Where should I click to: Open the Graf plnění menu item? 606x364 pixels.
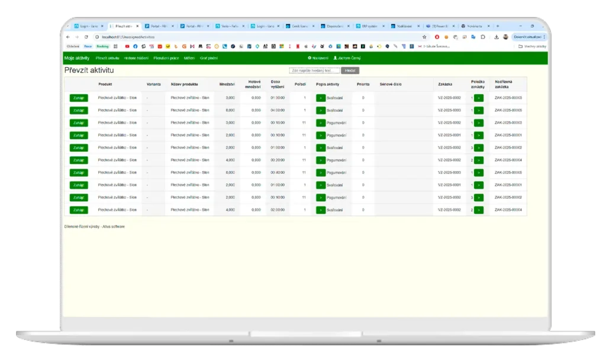(209, 58)
